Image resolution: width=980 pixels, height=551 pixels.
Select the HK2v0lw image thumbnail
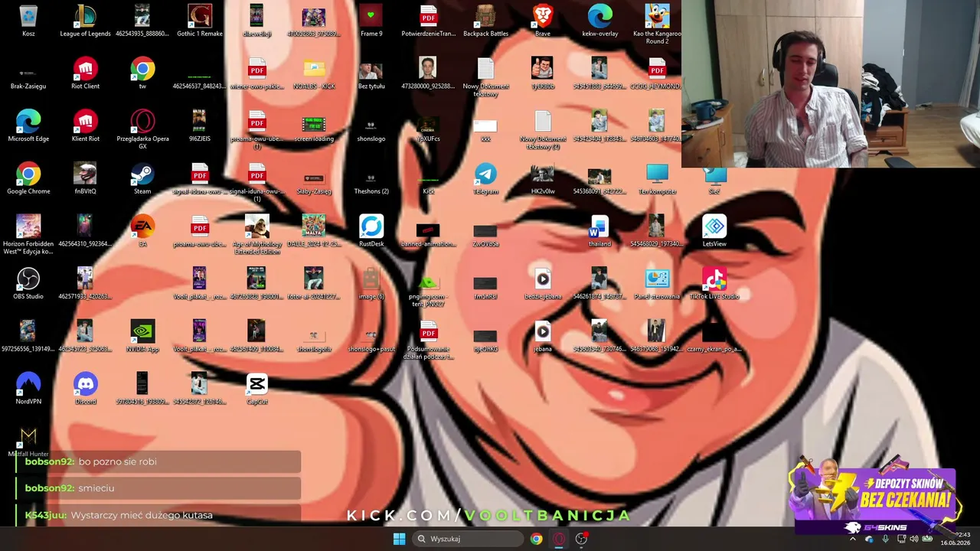543,180
